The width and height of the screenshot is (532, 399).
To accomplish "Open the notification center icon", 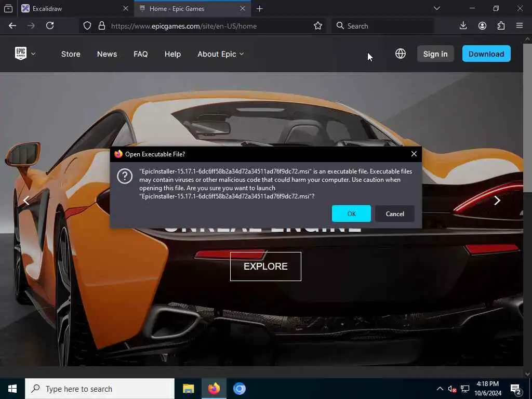I will (516, 389).
